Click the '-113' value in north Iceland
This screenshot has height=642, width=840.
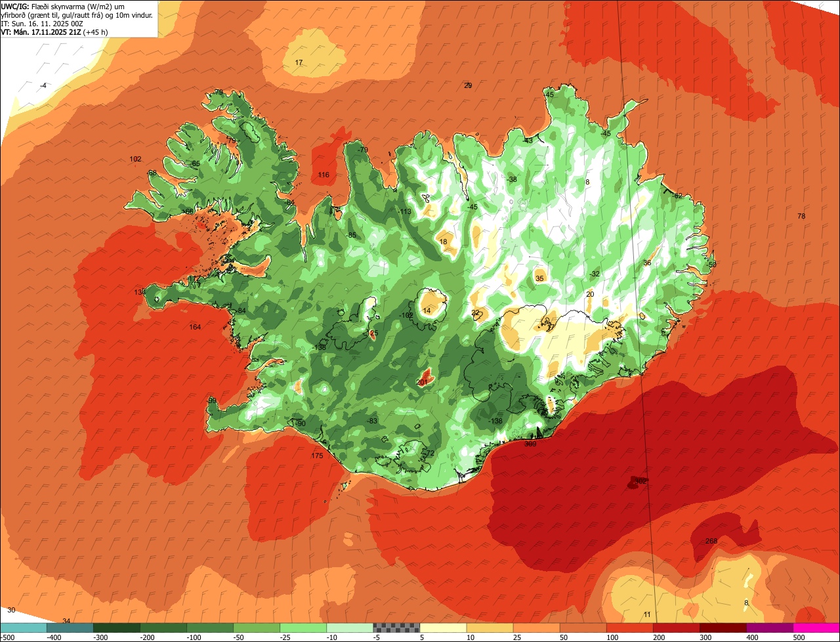point(404,211)
